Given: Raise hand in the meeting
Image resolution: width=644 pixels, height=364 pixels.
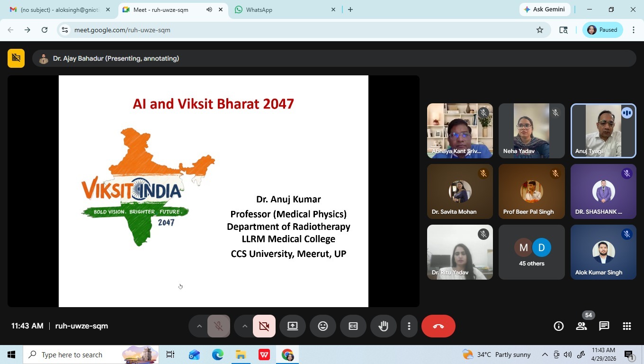Looking at the screenshot, I should tap(384, 326).
